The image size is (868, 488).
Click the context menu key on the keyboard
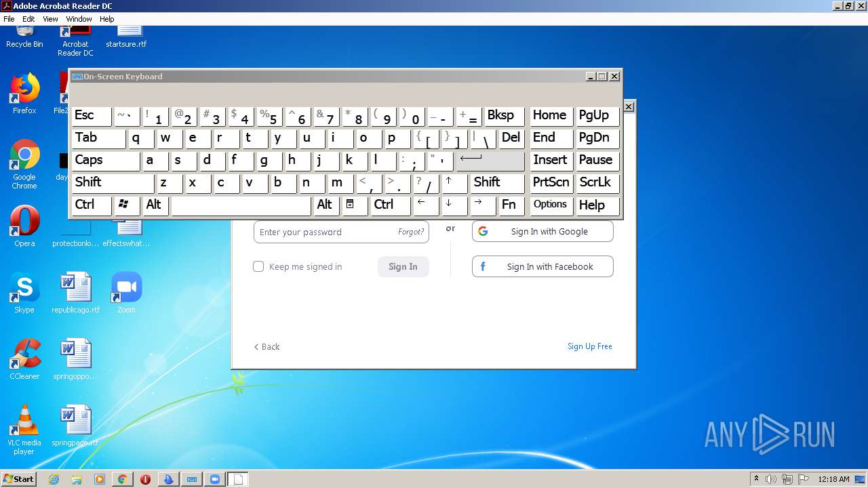coord(354,205)
